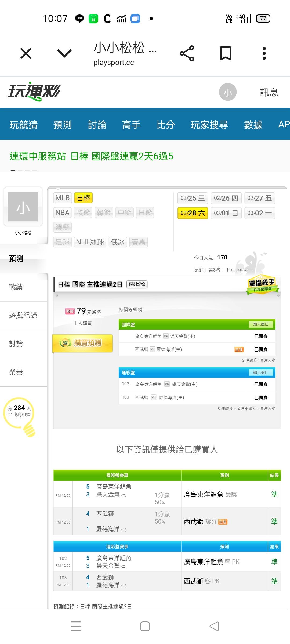The width and height of the screenshot is (290, 644).
Task: Tap the share icon in browser bar
Action: (187, 53)
